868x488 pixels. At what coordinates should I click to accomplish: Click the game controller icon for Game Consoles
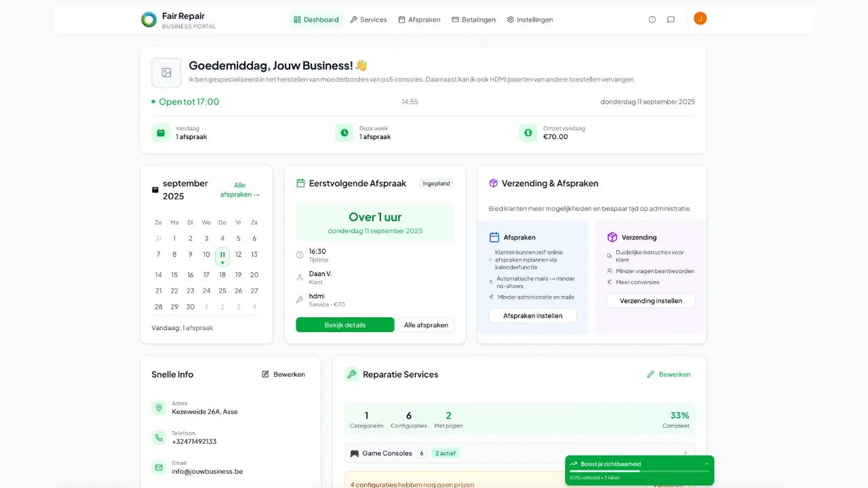(353, 453)
